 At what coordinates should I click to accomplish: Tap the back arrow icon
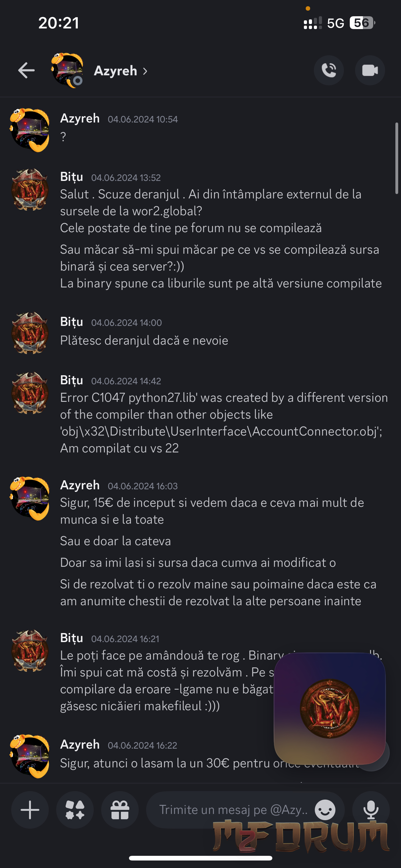[26, 70]
